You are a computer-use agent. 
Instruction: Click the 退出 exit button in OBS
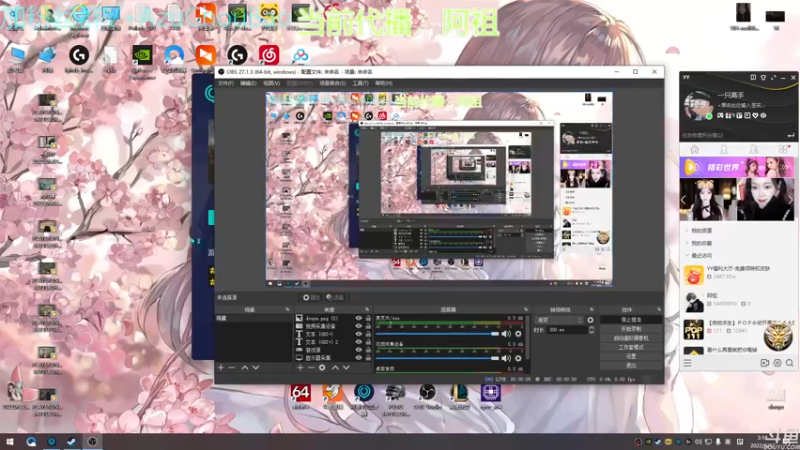pos(631,366)
